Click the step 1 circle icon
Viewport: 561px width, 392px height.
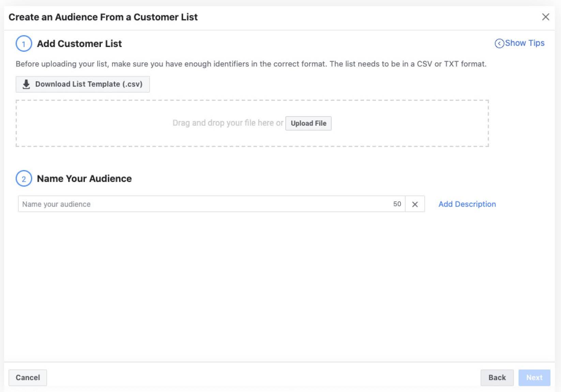(x=24, y=44)
